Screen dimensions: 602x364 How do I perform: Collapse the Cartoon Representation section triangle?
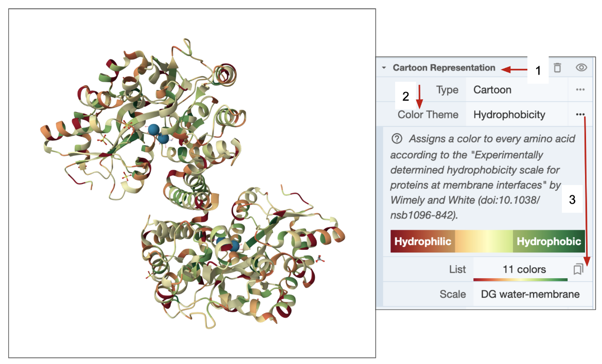click(384, 68)
